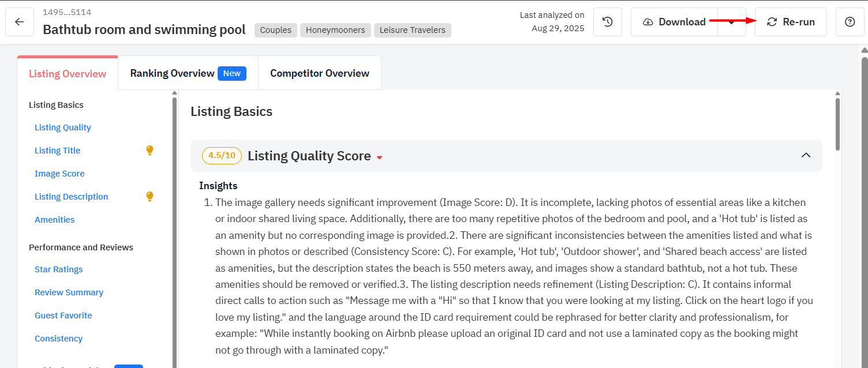Click the Download button
This screenshot has height=368, width=868.
(x=675, y=22)
